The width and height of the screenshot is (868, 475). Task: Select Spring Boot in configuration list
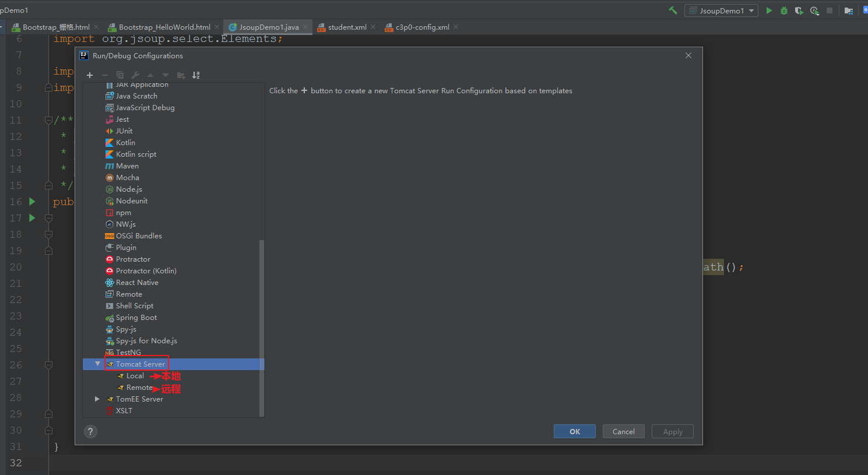[x=136, y=318]
